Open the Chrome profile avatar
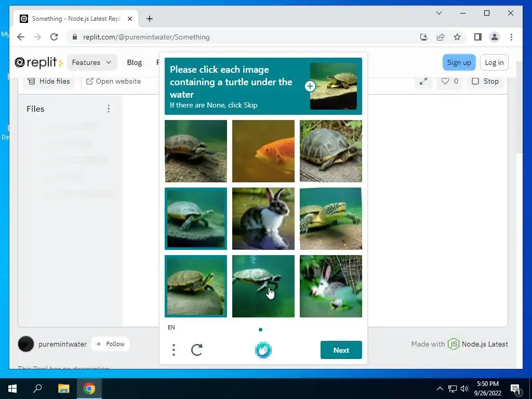Image resolution: width=532 pixels, height=399 pixels. tap(495, 37)
